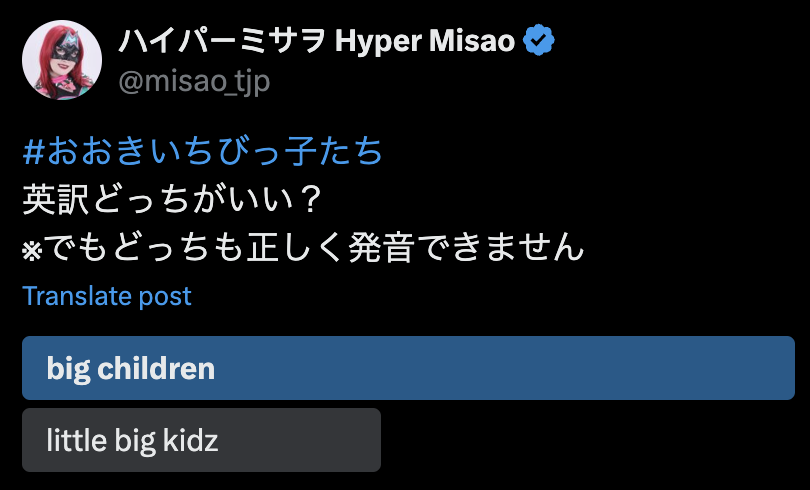Select the highlighted blue poll bar
The height and width of the screenshot is (490, 810).
pos(408,368)
